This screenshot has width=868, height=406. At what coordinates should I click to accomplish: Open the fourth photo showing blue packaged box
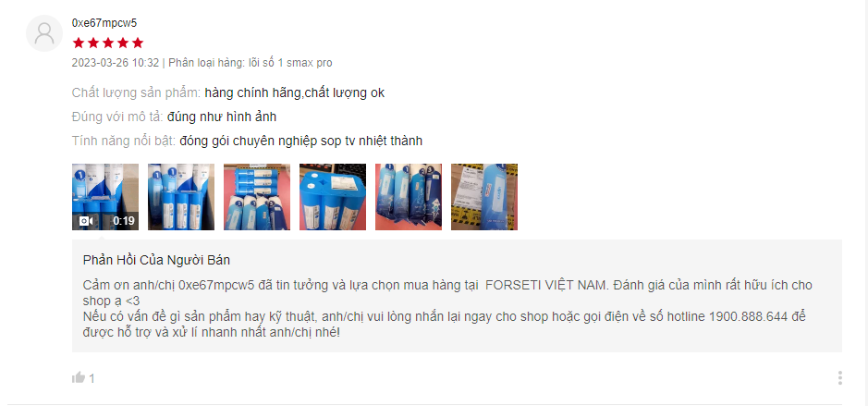(x=333, y=197)
